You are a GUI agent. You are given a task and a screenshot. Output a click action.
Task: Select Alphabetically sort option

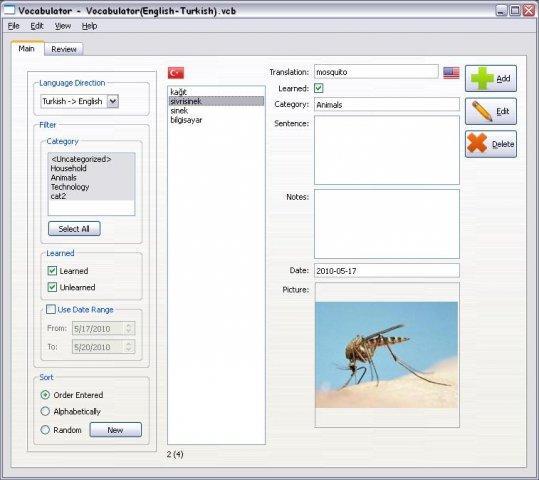pos(45,411)
